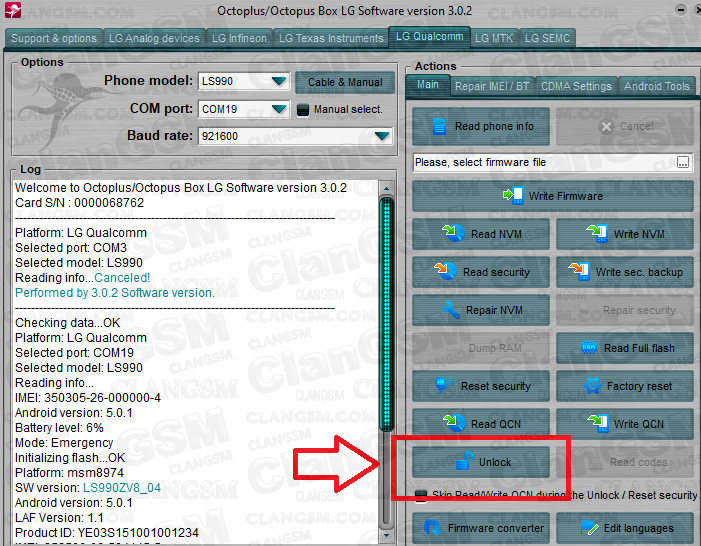Click the Read QCN icon
Viewport: 701px width, 546px height.
pyautogui.click(x=454, y=423)
